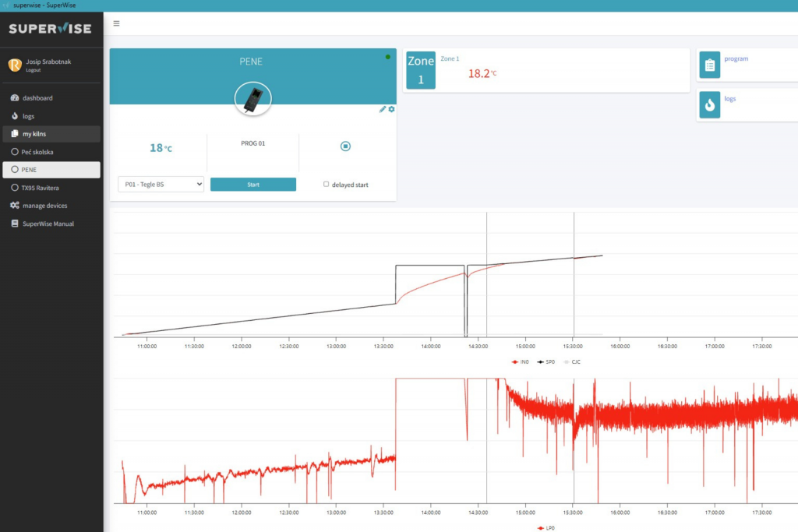
Task: Select the TX95 Ravitera kiln
Action: [51, 188]
